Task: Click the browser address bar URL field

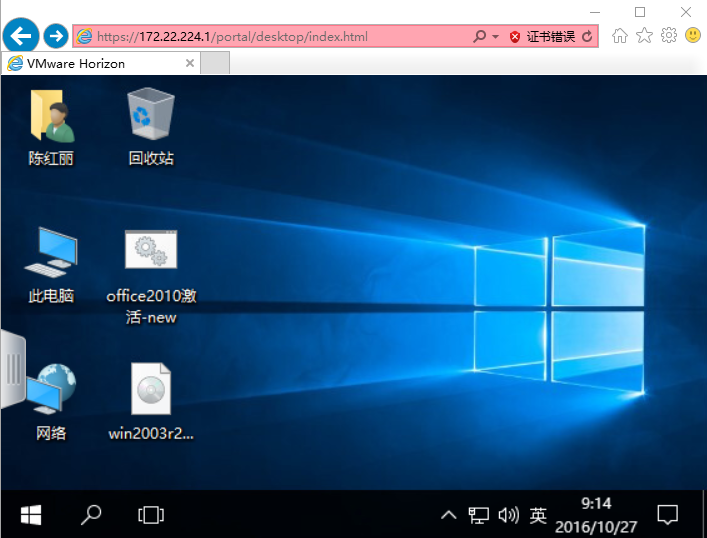Action: pyautogui.click(x=280, y=37)
